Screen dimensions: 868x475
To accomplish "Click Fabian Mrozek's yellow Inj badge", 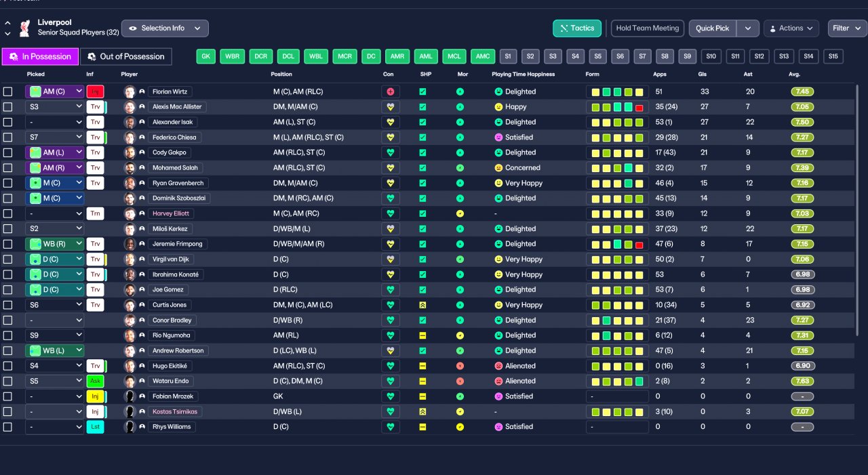I will (x=95, y=396).
